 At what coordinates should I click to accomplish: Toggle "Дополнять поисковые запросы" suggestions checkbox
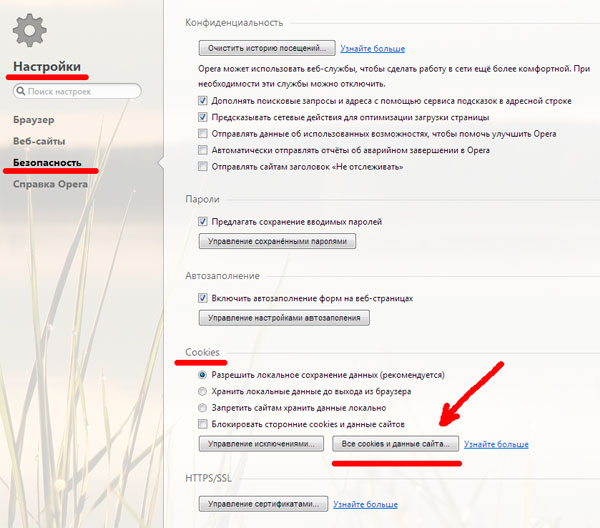tap(203, 101)
